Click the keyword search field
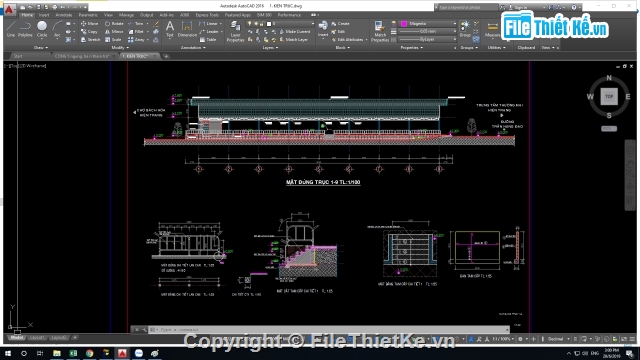The height and width of the screenshot is (360, 640). (x=468, y=7)
